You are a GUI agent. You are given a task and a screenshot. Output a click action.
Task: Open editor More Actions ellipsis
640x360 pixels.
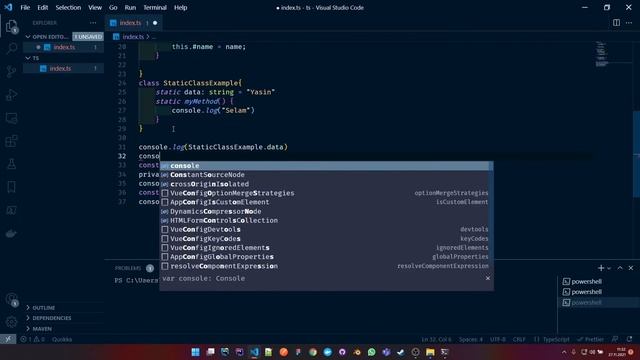pos(629,23)
